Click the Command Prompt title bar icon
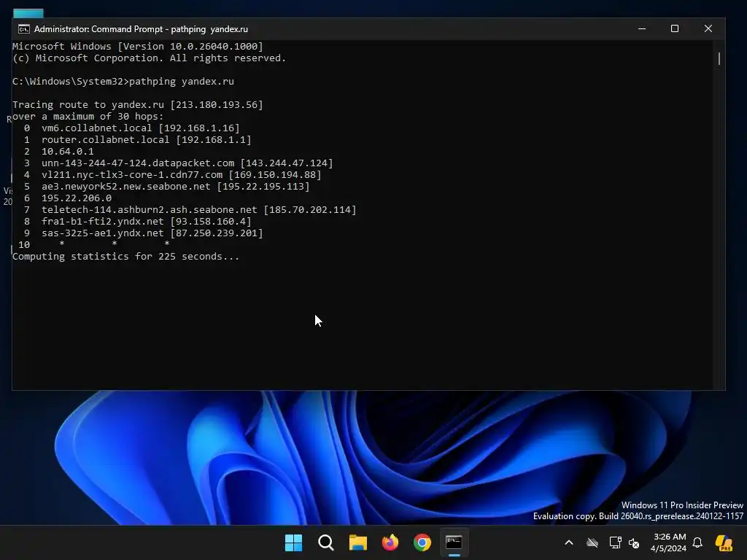 pos(24,29)
